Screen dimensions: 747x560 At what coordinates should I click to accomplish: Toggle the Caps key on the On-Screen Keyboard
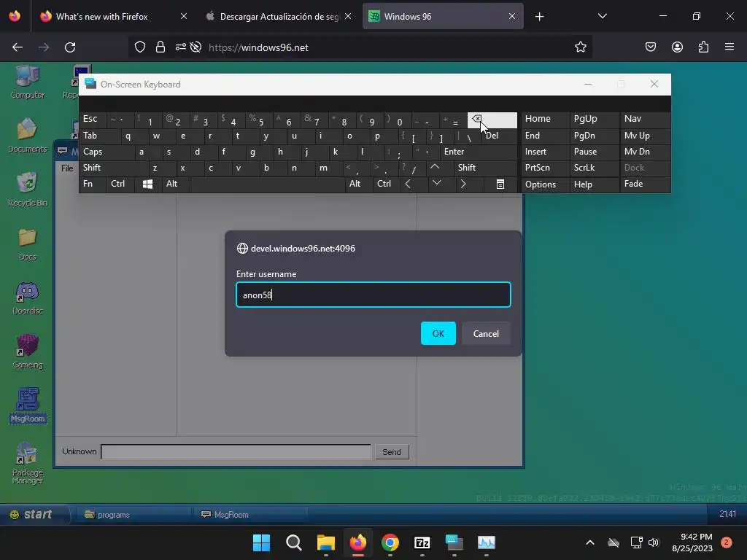point(107,152)
